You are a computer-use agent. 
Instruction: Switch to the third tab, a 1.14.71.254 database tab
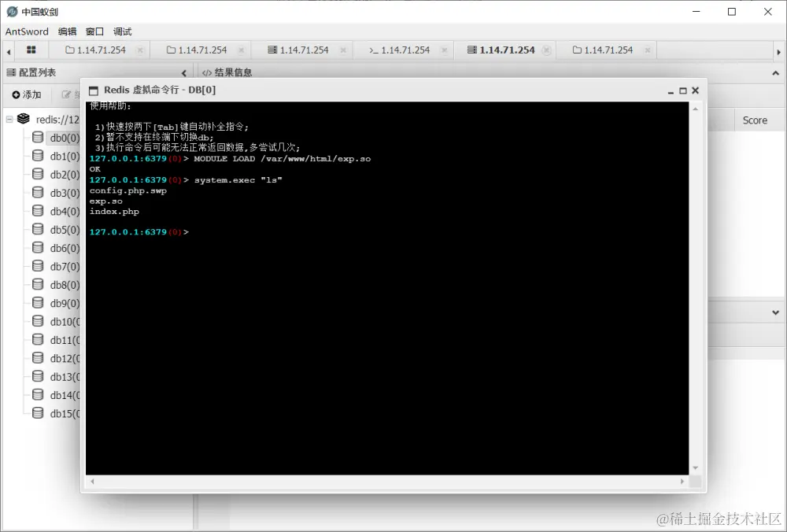coord(298,50)
